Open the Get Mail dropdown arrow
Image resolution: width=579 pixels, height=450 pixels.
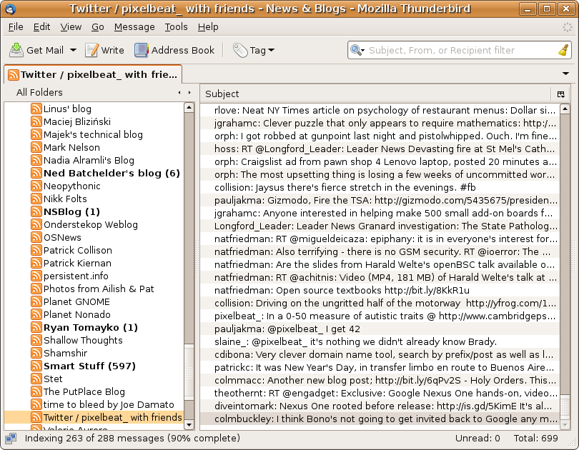tap(73, 50)
